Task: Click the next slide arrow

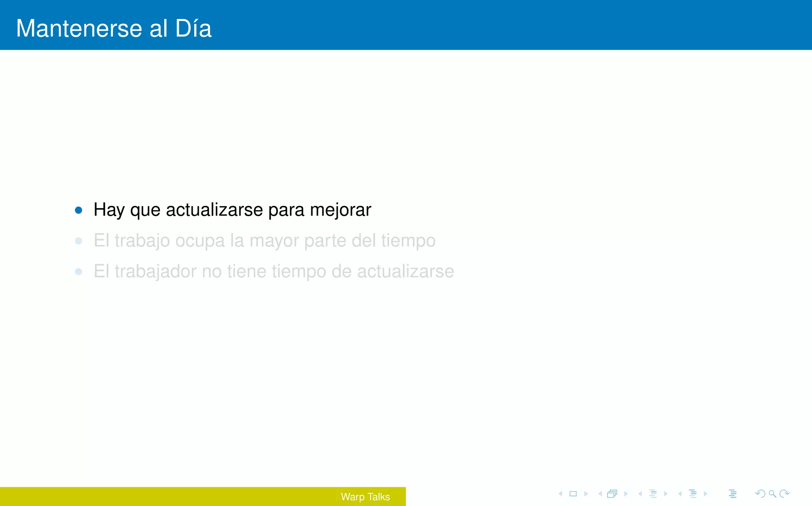Action: 586,494
